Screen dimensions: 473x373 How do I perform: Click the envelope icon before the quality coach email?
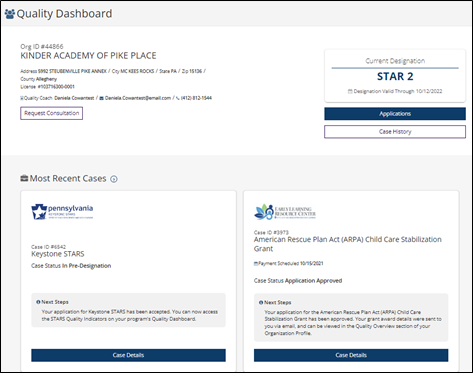(102, 98)
